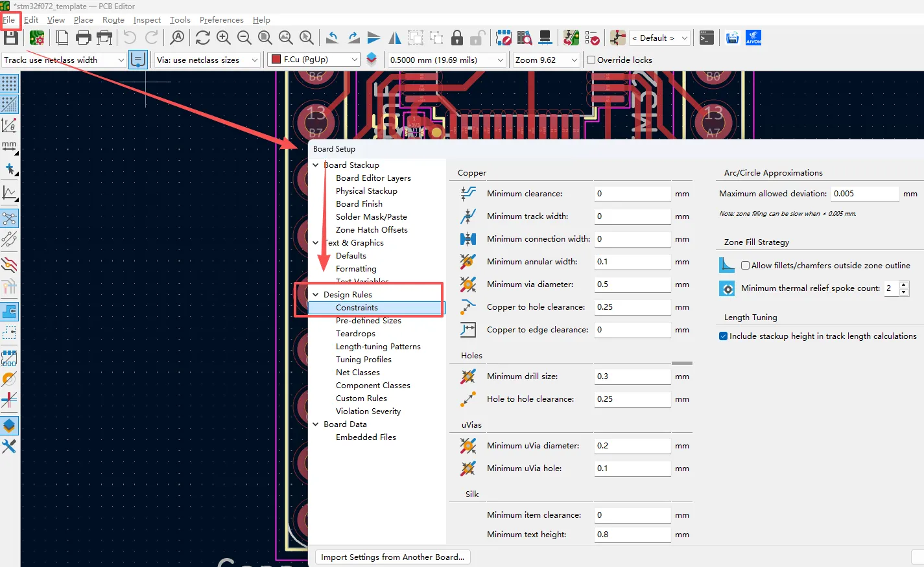This screenshot has width=924, height=567.
Task: Click the Maximum allowed deviation field
Action: tap(865, 193)
